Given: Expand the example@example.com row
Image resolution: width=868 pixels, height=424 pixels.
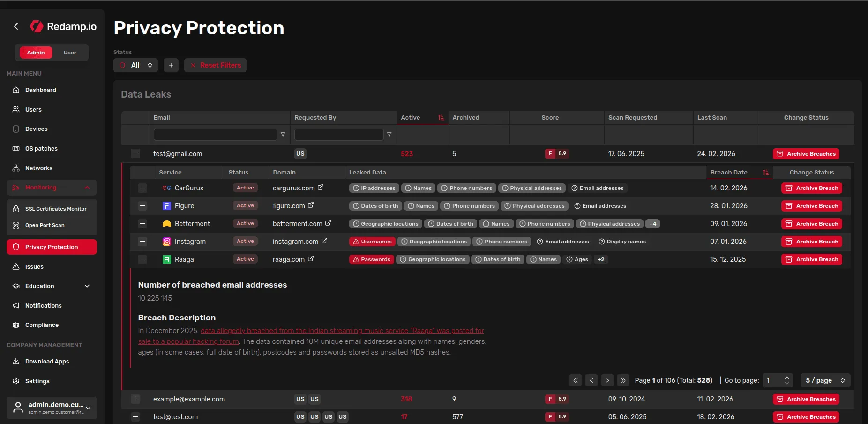Looking at the screenshot, I should (x=135, y=399).
